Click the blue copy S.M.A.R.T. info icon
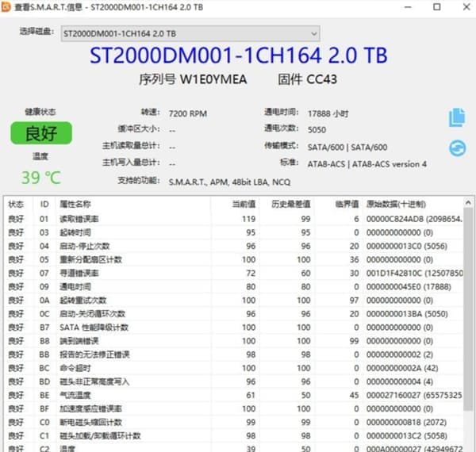The height and width of the screenshot is (452, 476). (456, 117)
